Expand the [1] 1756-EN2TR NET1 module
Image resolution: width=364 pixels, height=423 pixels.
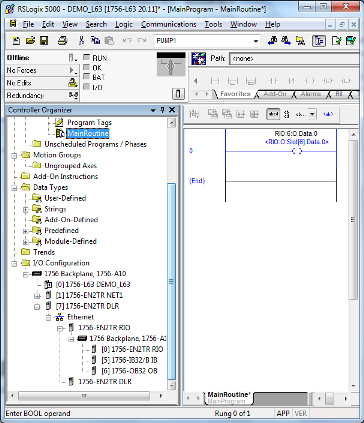pos(37,296)
